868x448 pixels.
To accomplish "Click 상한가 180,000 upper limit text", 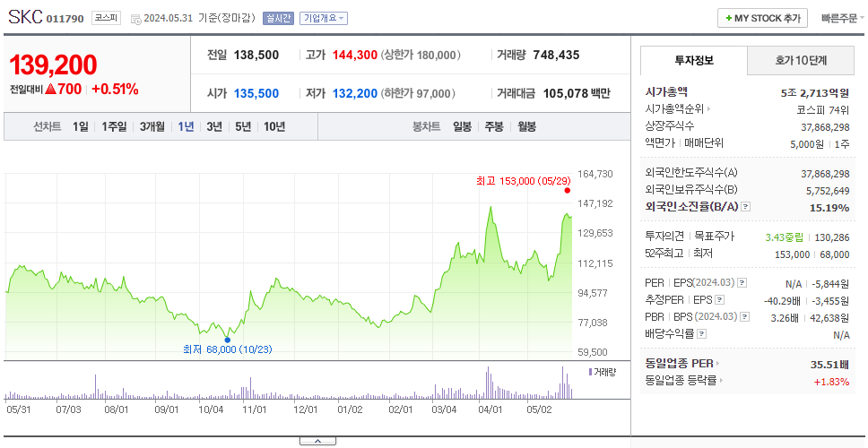I will click(421, 55).
